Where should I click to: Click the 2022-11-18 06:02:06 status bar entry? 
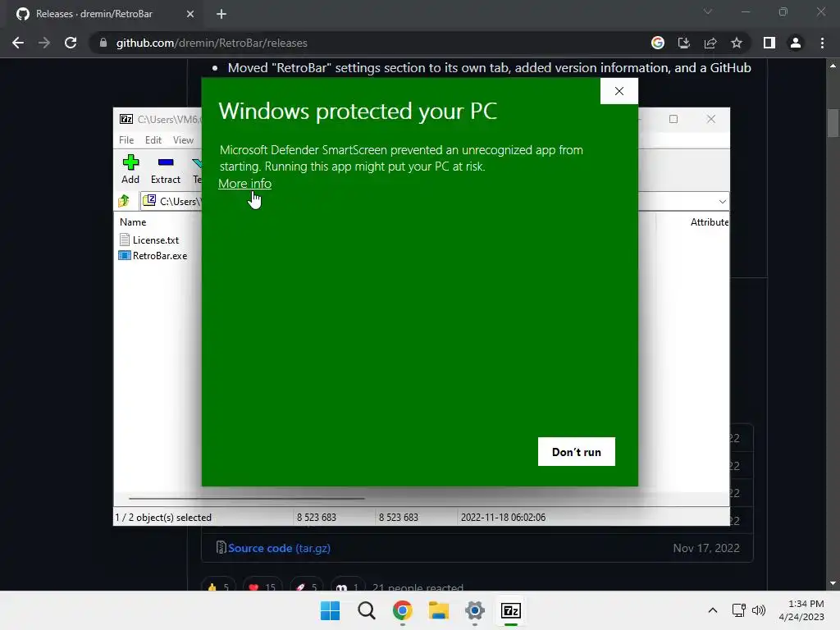pyautogui.click(x=503, y=518)
